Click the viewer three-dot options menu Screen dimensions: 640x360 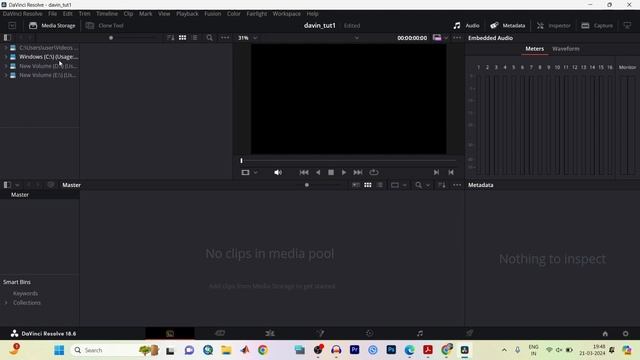[x=457, y=38]
